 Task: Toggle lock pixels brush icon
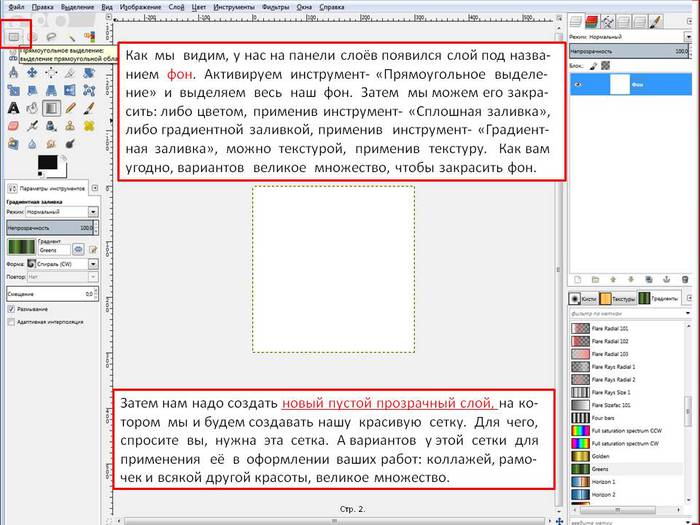593,66
